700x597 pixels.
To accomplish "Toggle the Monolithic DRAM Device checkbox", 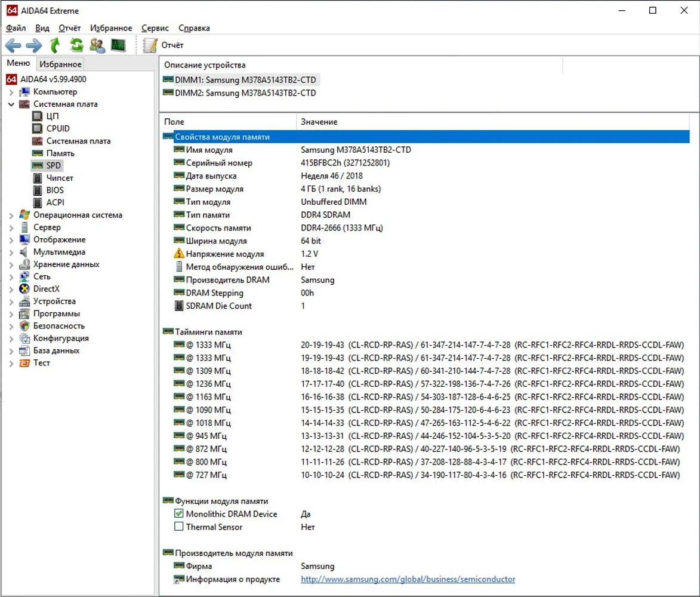I will coord(178,513).
